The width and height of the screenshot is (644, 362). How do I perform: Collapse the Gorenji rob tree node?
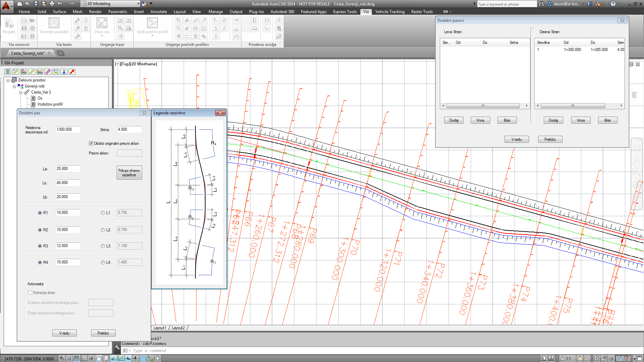14,86
